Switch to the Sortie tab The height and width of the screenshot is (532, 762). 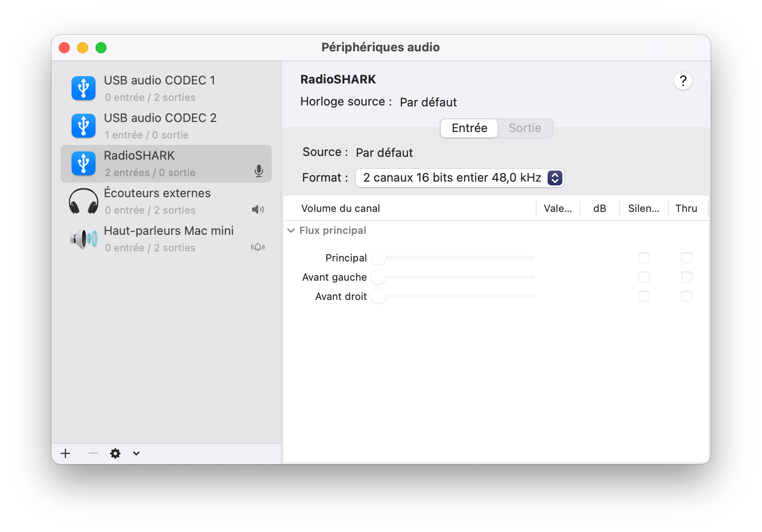(x=525, y=128)
